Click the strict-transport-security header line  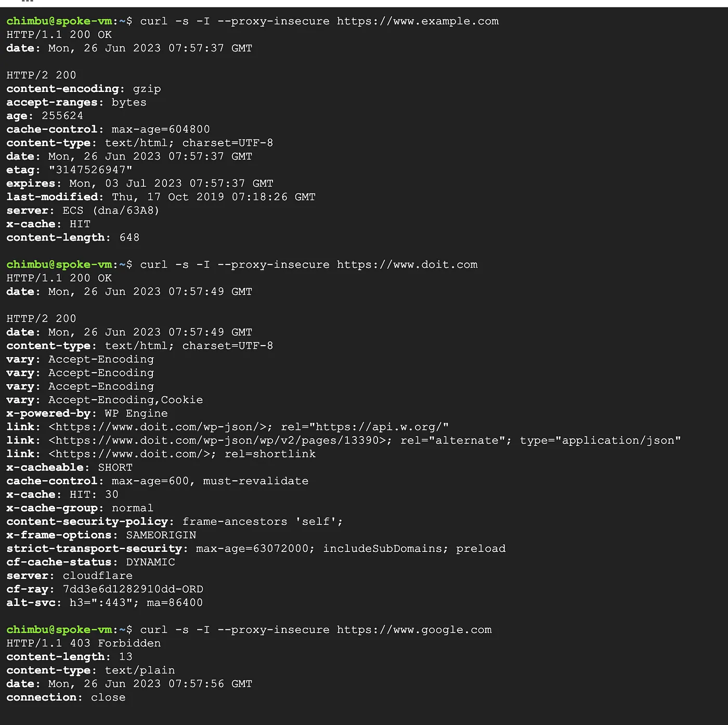click(256, 549)
